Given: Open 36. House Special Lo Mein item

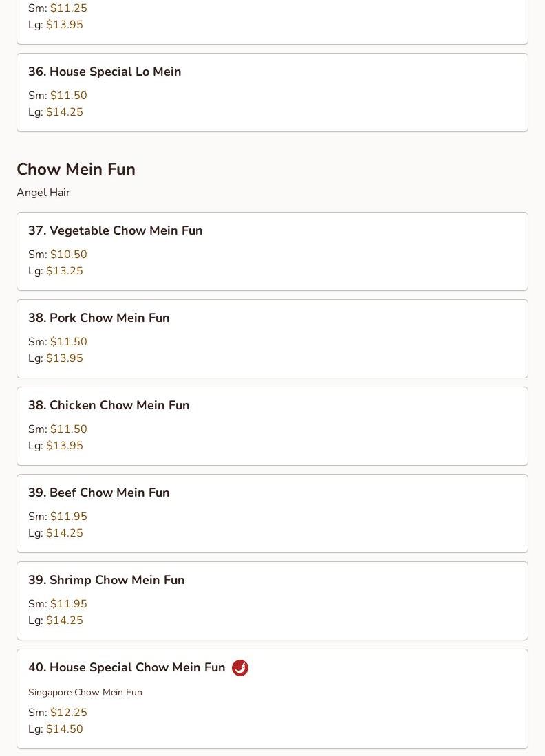Looking at the screenshot, I should pos(272,93).
